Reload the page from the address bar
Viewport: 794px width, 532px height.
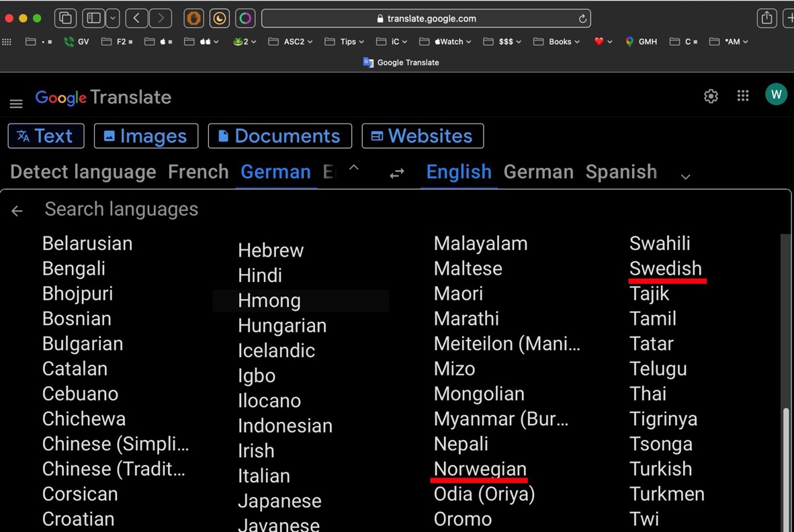pyautogui.click(x=582, y=18)
